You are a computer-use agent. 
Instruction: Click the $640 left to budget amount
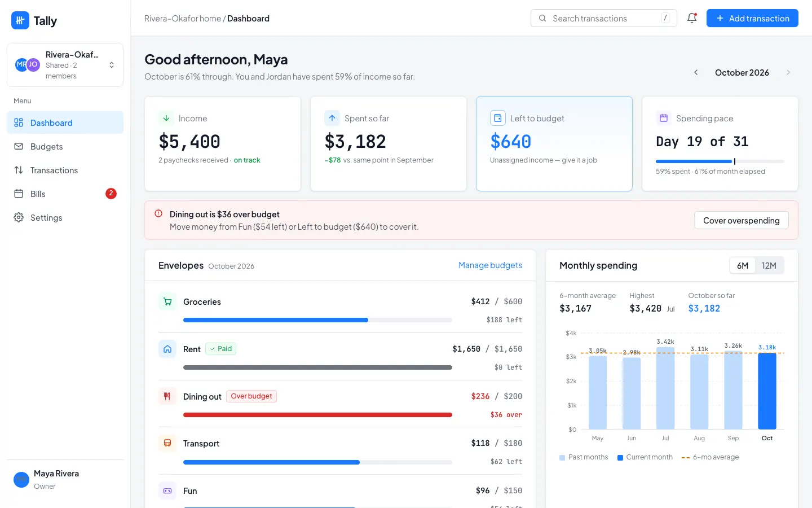[x=511, y=141]
